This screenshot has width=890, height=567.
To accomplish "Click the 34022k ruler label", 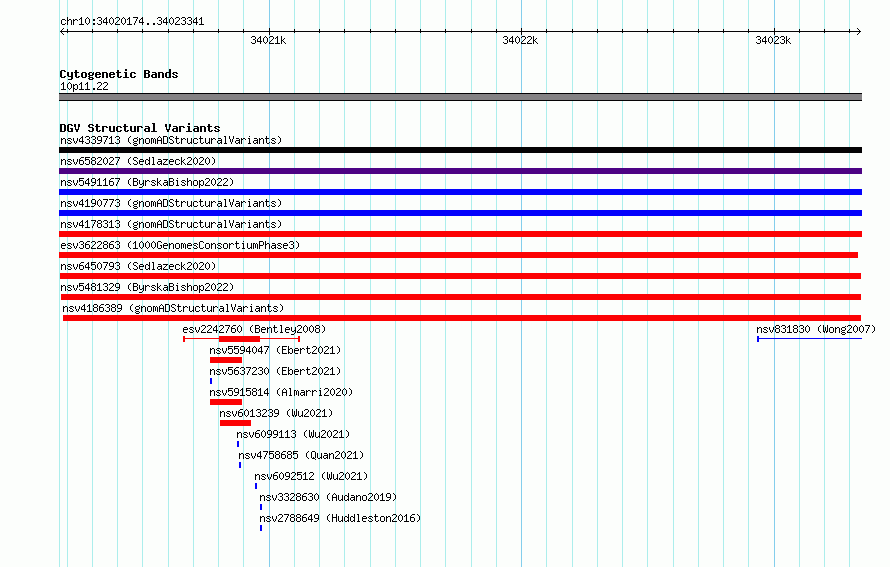I will 520,40.
